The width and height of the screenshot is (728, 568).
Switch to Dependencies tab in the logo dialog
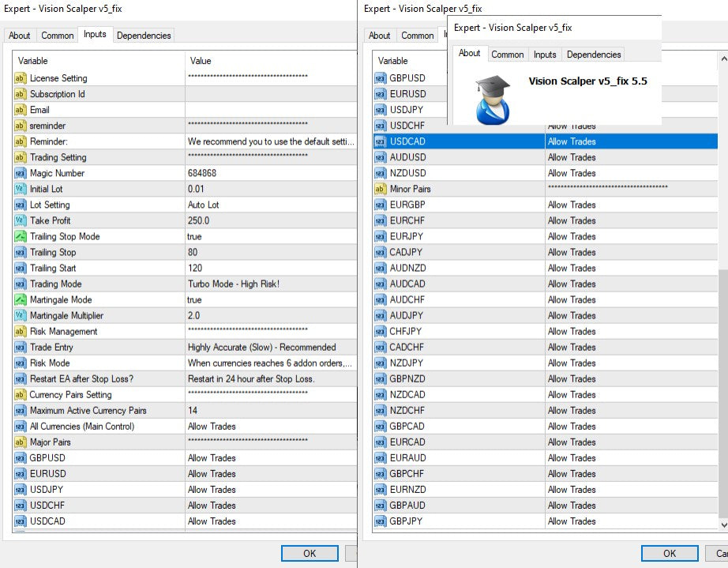click(x=594, y=55)
